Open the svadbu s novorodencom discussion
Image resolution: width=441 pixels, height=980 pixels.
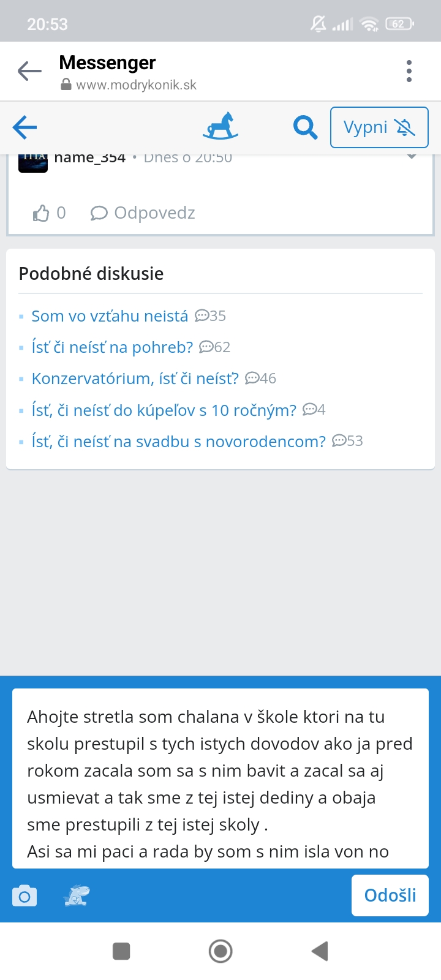coord(178,441)
